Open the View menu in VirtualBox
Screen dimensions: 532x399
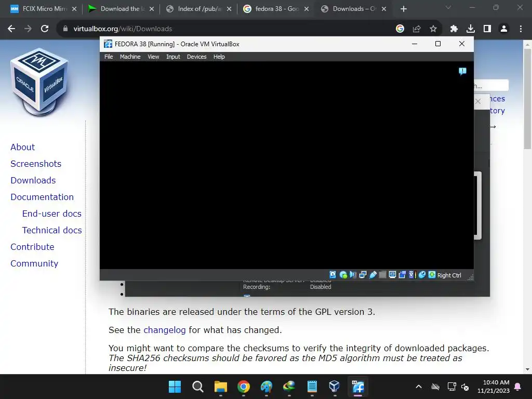point(153,57)
